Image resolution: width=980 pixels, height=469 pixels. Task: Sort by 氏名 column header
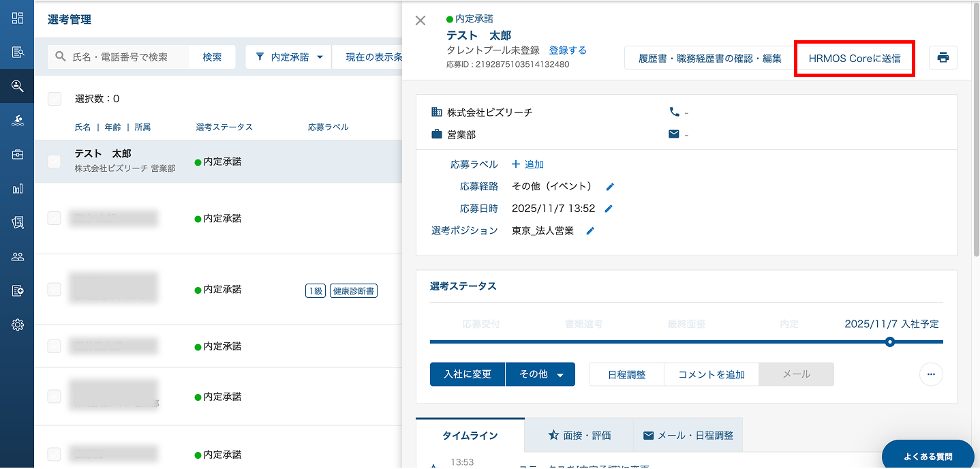click(x=82, y=127)
